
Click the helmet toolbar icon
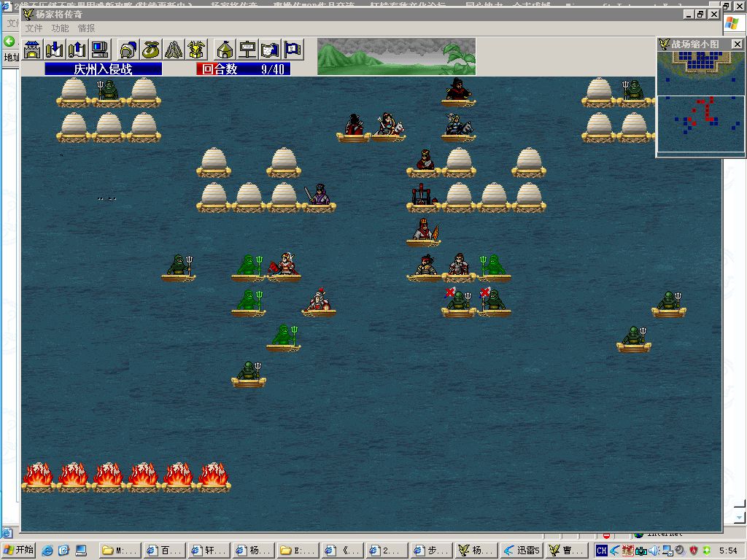pos(128,50)
